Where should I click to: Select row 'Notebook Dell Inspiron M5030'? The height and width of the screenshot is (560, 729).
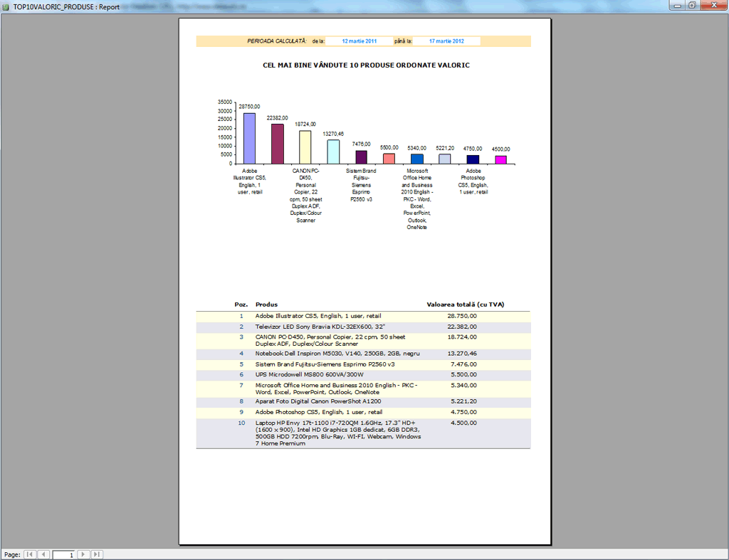[x=363, y=354]
